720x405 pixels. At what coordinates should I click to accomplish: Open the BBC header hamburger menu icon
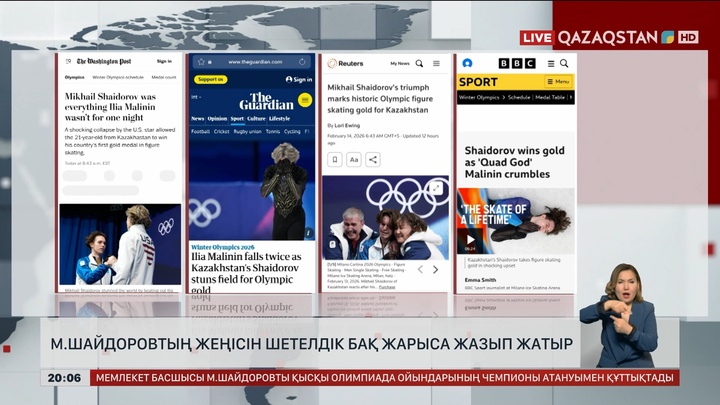pos(551,63)
